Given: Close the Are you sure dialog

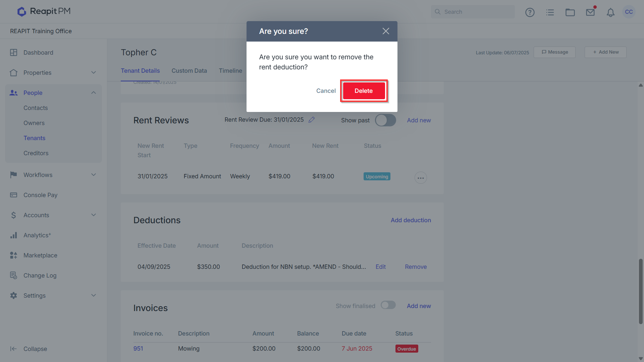Looking at the screenshot, I should pos(386,31).
